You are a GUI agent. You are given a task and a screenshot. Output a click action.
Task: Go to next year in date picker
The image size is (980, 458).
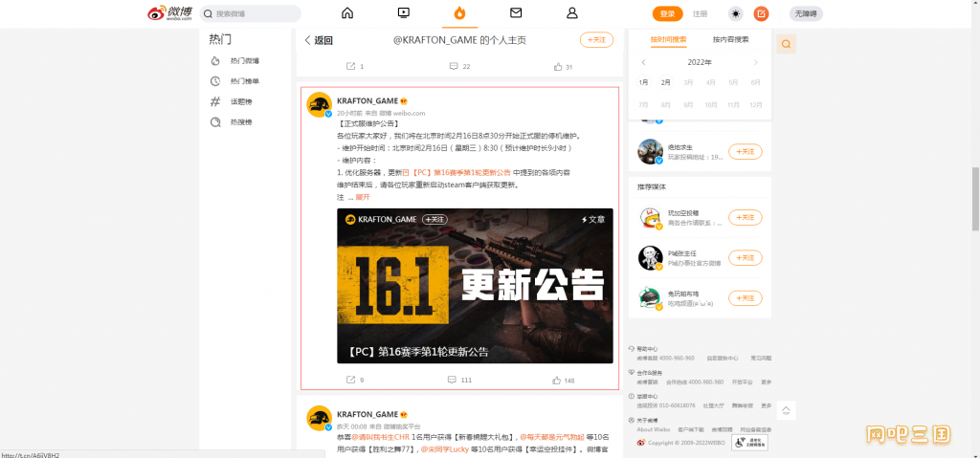pos(756,62)
